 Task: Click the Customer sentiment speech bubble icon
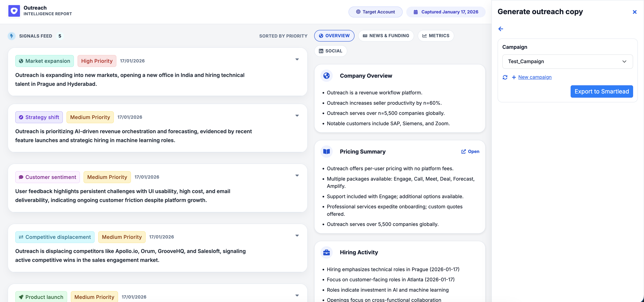point(21,177)
